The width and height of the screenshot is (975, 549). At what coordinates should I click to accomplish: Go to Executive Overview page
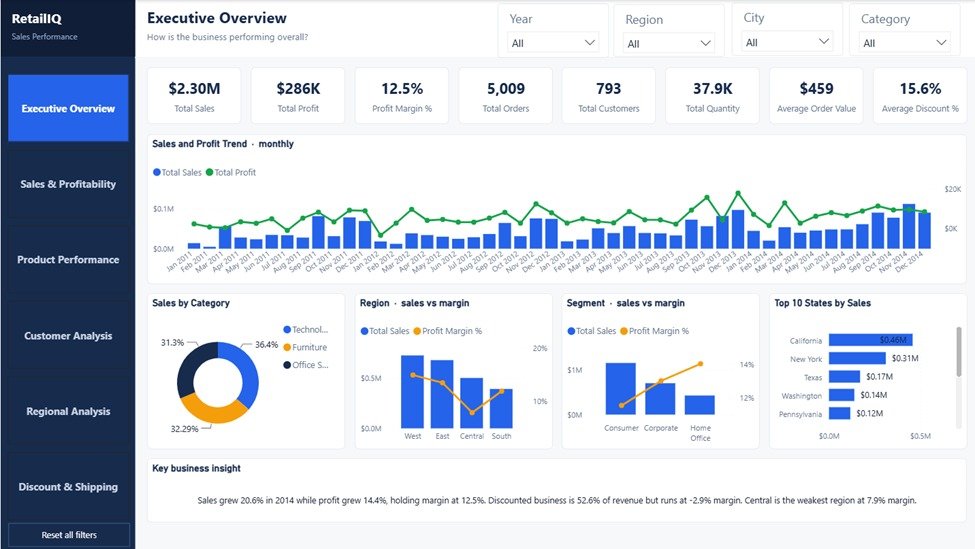click(68, 108)
